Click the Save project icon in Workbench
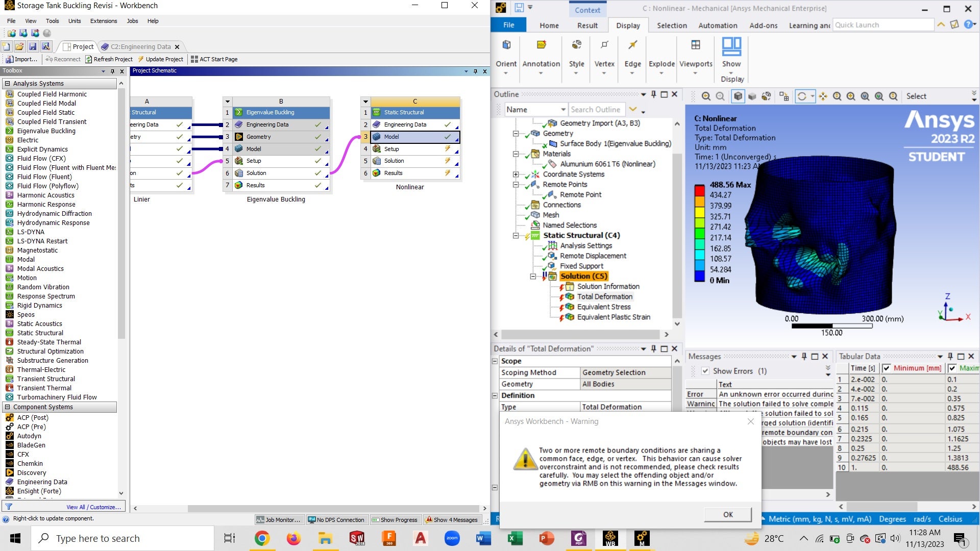The height and width of the screenshot is (551, 980). pos(33,46)
